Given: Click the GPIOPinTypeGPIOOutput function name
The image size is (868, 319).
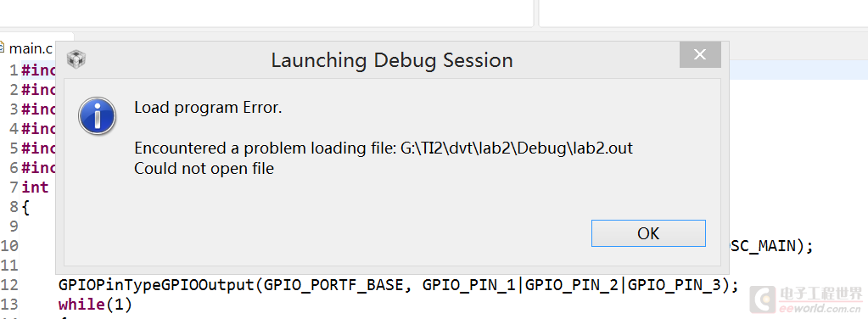Looking at the screenshot, I should pyautogui.click(x=157, y=285).
